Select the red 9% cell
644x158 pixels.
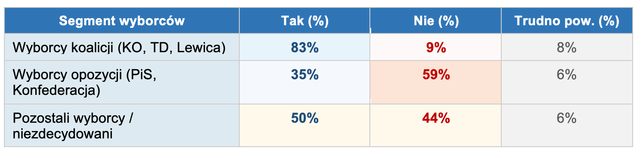(436, 47)
